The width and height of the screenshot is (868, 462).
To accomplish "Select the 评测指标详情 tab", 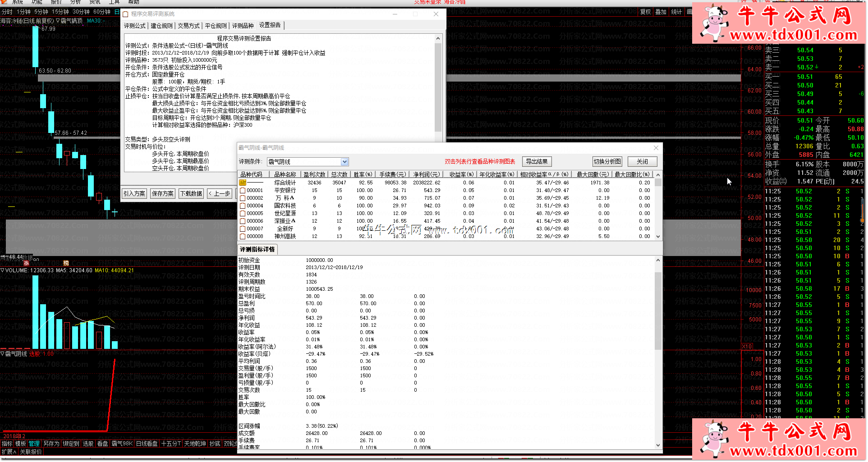I will point(257,249).
